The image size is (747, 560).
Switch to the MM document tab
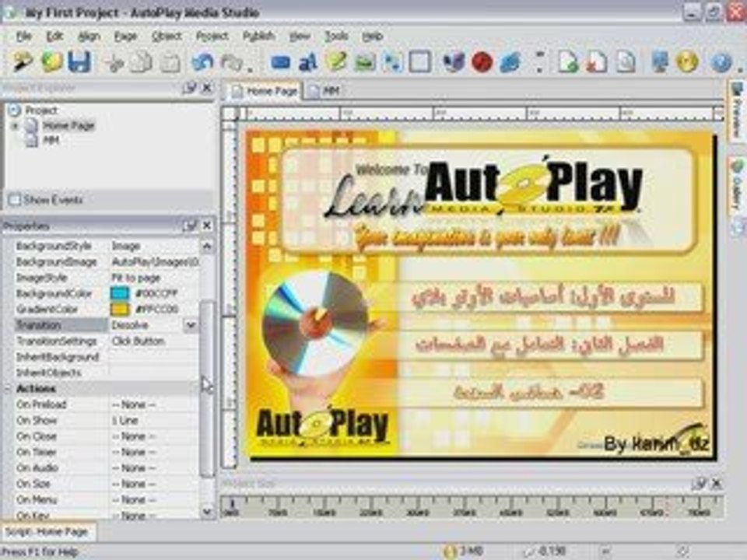(324, 90)
